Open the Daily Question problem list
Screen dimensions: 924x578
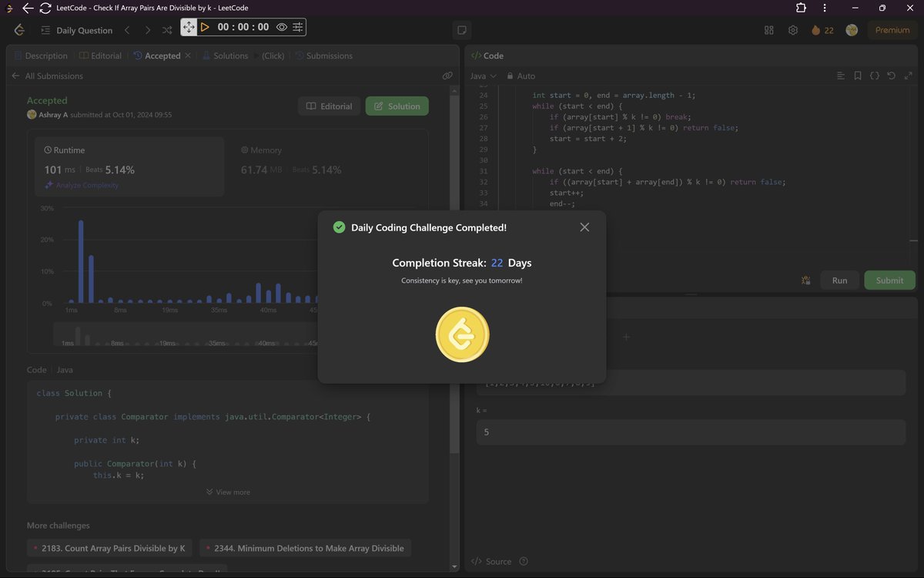77,30
